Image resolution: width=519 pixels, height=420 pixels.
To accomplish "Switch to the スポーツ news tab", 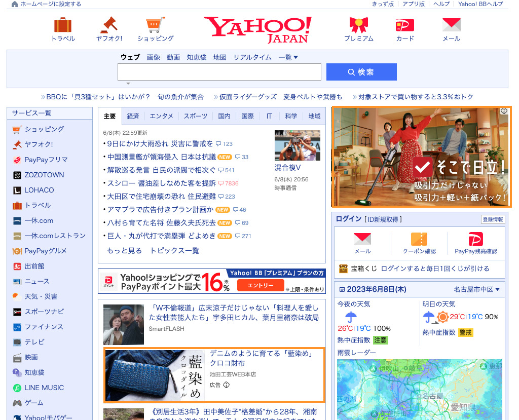I will point(196,116).
